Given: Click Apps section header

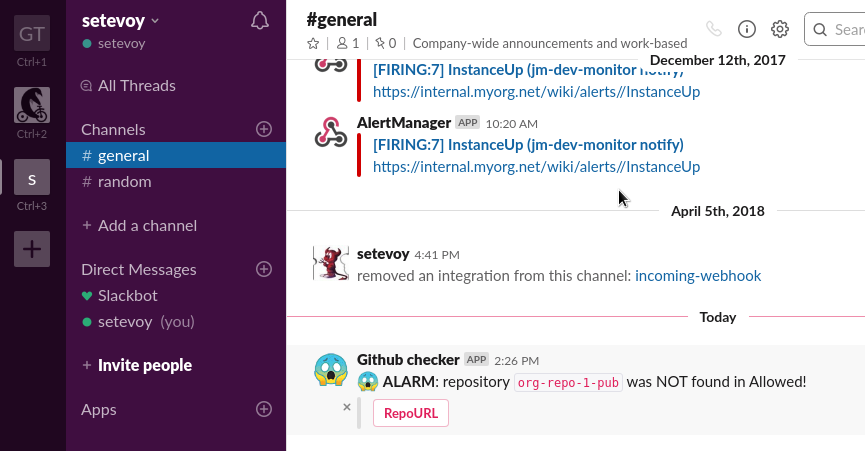Looking at the screenshot, I should (99, 410).
